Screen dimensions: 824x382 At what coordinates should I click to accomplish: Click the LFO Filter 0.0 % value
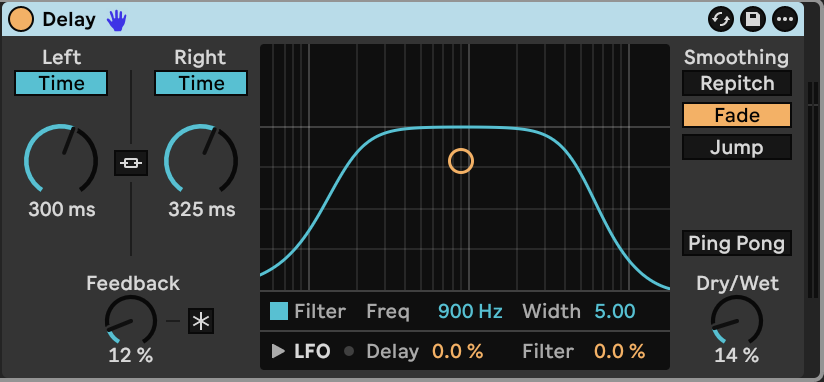[x=620, y=351]
